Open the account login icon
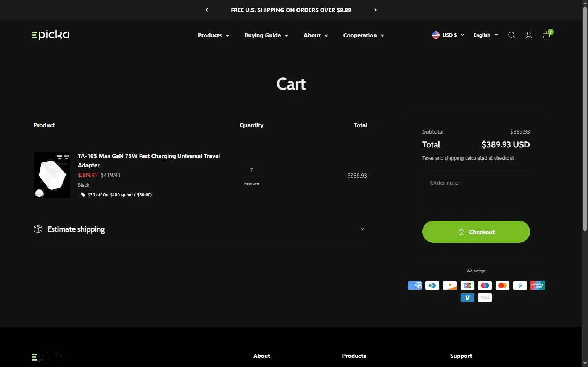588x367 pixels. pos(529,35)
